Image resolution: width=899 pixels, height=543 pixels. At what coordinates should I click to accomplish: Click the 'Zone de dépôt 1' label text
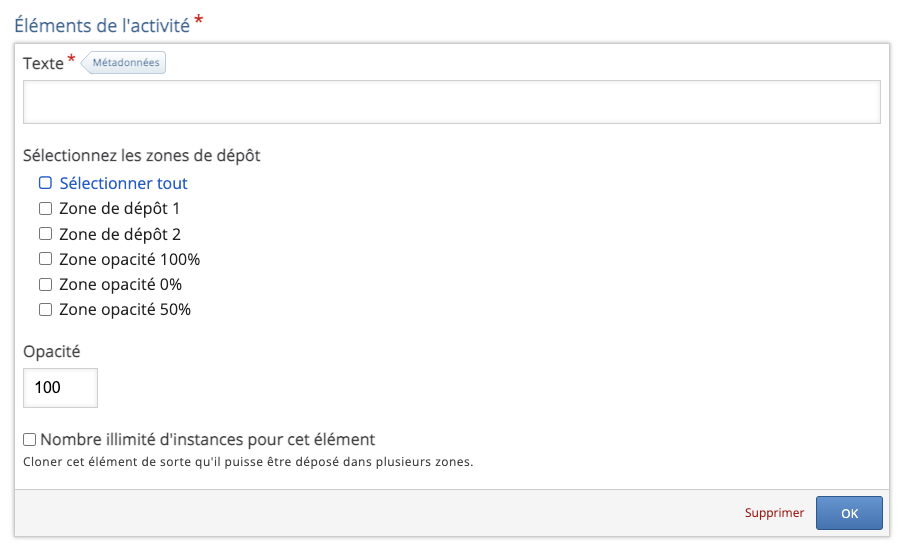119,209
